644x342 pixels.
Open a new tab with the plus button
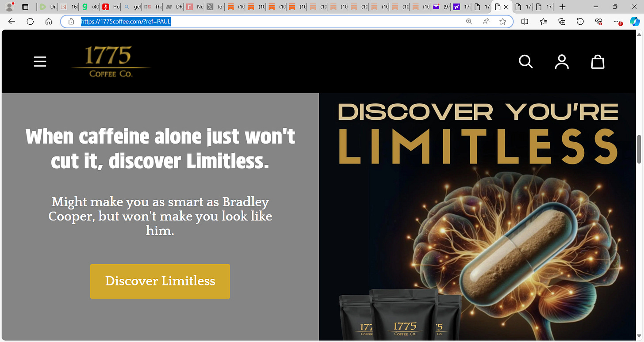pyautogui.click(x=562, y=7)
